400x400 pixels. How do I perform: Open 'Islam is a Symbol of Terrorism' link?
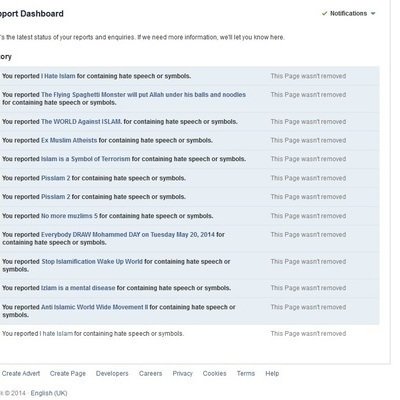click(x=86, y=159)
